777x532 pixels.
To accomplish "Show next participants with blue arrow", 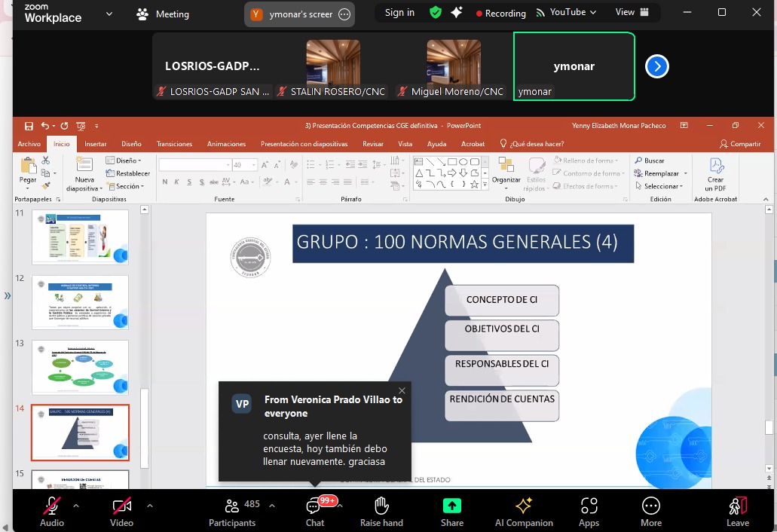I will tap(656, 66).
